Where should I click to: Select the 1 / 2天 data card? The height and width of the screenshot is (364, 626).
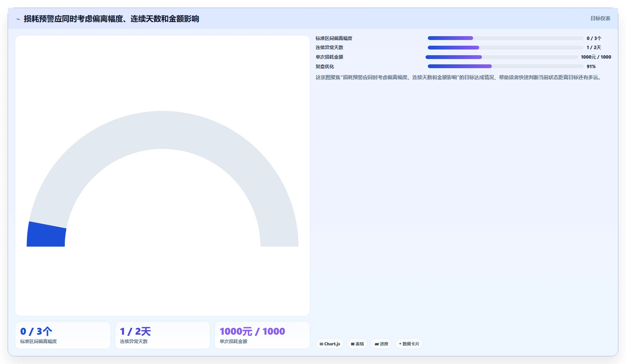pyautogui.click(x=162, y=335)
